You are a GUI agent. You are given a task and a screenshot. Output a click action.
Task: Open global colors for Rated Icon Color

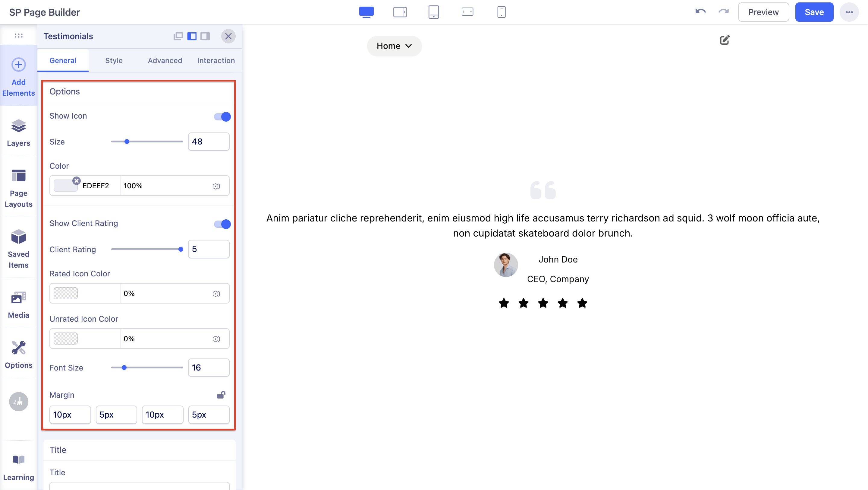[216, 294]
